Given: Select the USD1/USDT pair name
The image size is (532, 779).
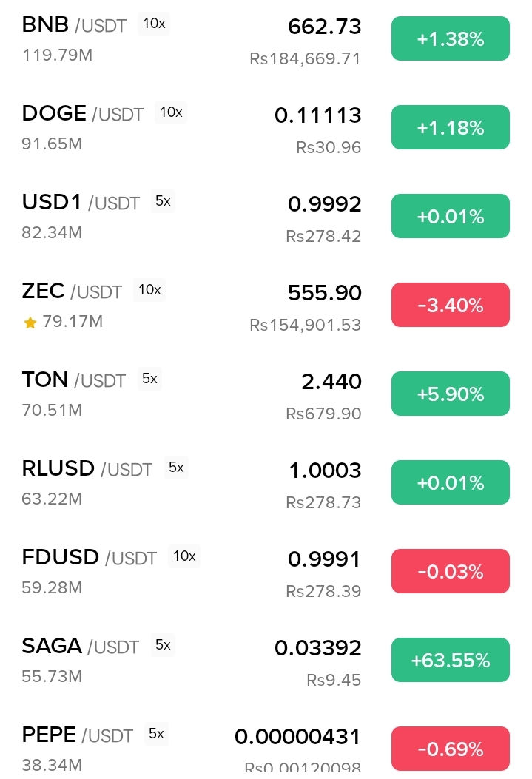Looking at the screenshot, I should point(81,203).
